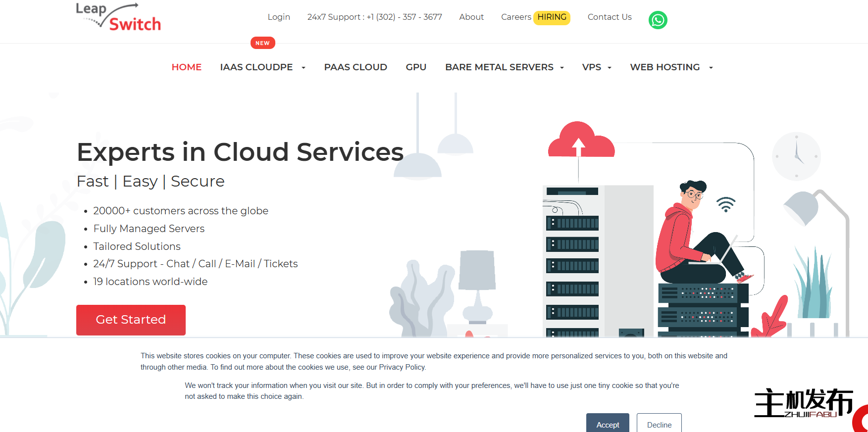The image size is (868, 432).
Task: Click the wall clock illustration
Action: click(x=796, y=156)
